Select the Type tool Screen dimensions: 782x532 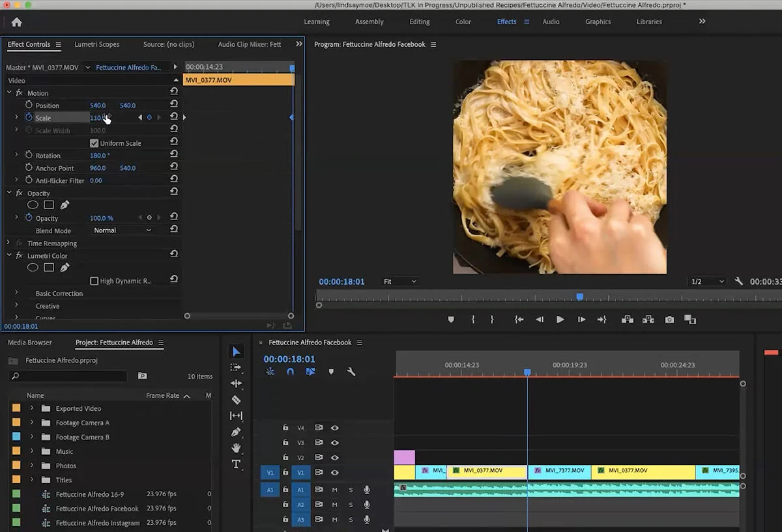pyautogui.click(x=236, y=464)
